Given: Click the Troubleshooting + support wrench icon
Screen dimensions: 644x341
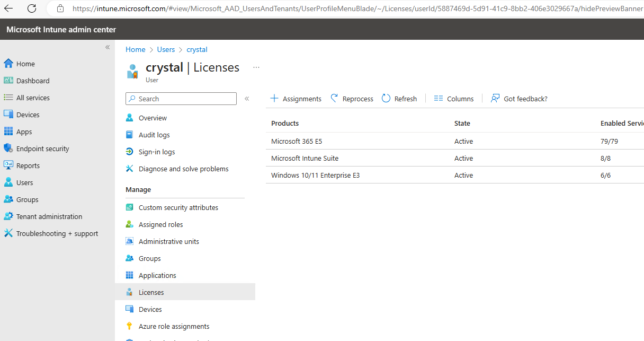Looking at the screenshot, I should [8, 233].
